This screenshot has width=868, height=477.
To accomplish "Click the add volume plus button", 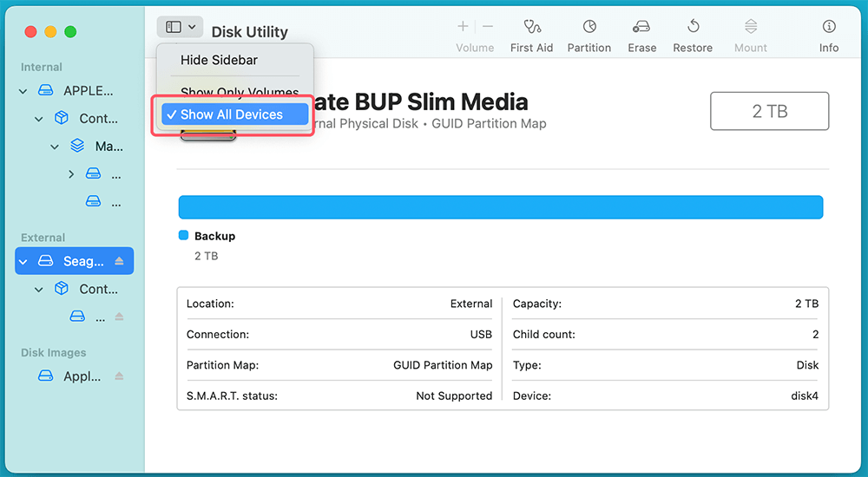I will point(463,27).
